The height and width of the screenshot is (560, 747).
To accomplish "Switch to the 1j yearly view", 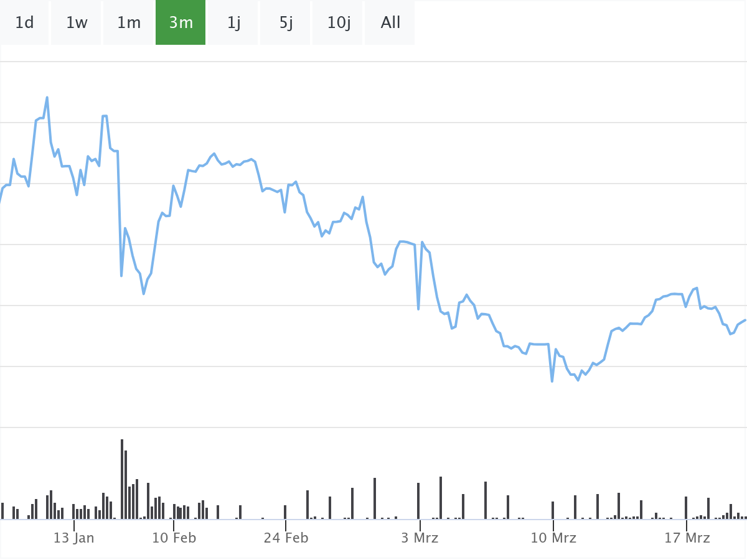I will [233, 23].
